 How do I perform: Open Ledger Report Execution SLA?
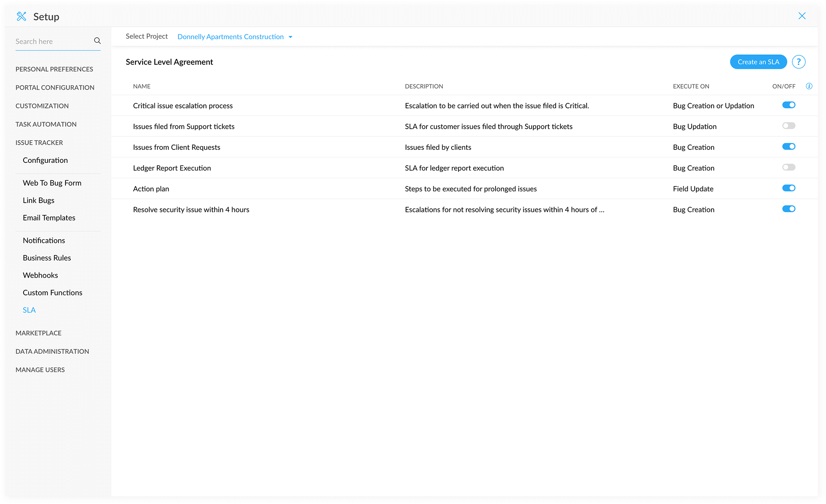172,168
